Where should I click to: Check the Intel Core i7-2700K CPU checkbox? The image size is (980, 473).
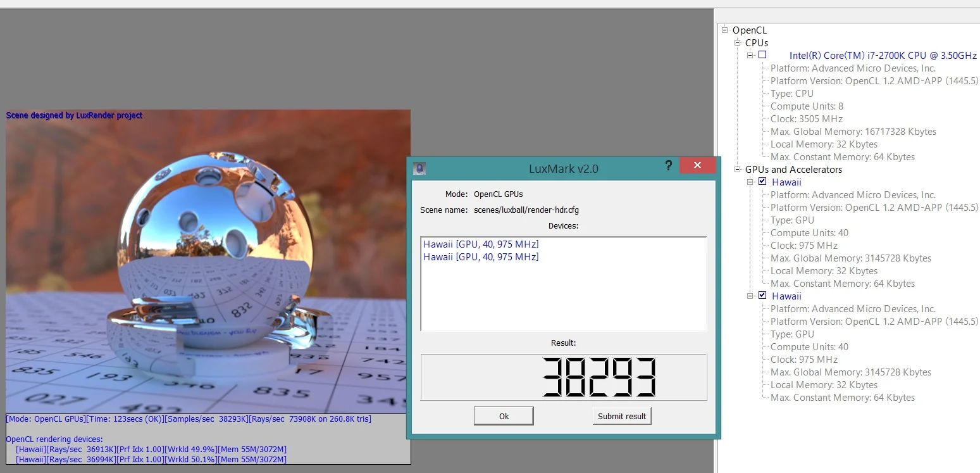tap(762, 55)
